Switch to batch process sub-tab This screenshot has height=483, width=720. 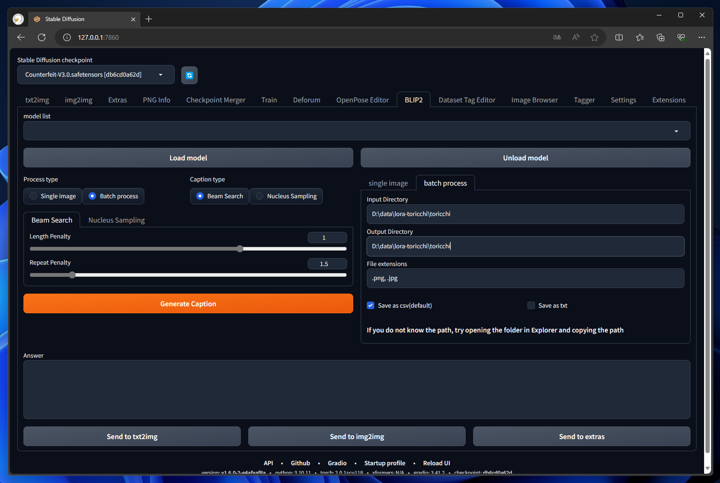(445, 183)
